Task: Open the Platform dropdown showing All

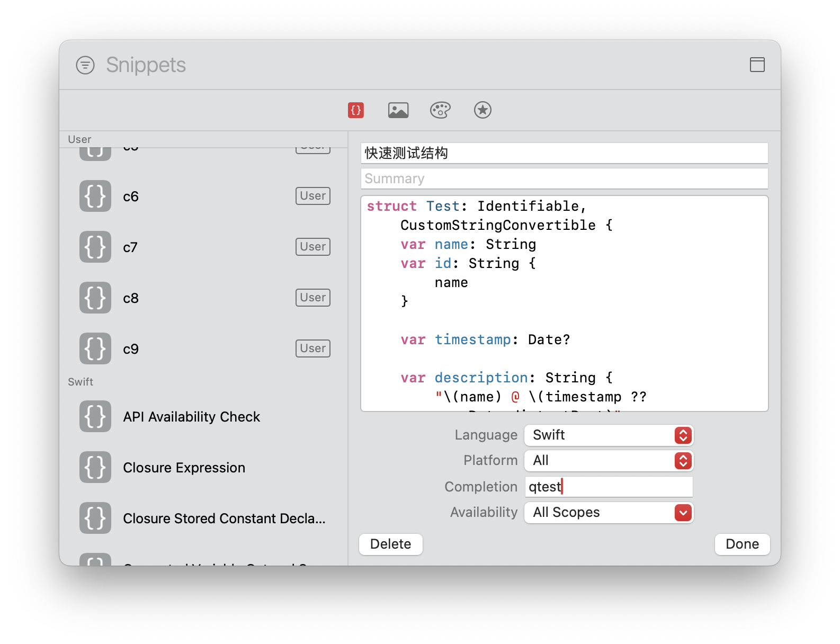Action: click(x=609, y=461)
